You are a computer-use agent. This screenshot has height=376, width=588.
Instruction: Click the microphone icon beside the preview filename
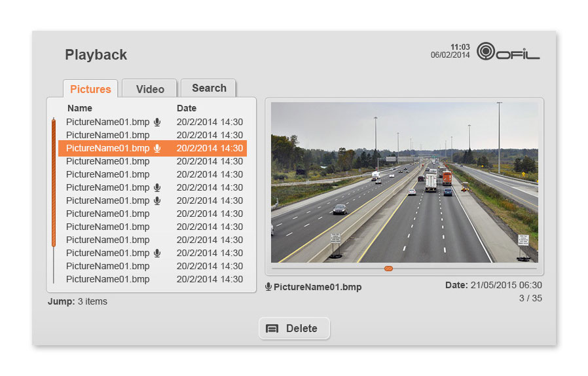268,287
